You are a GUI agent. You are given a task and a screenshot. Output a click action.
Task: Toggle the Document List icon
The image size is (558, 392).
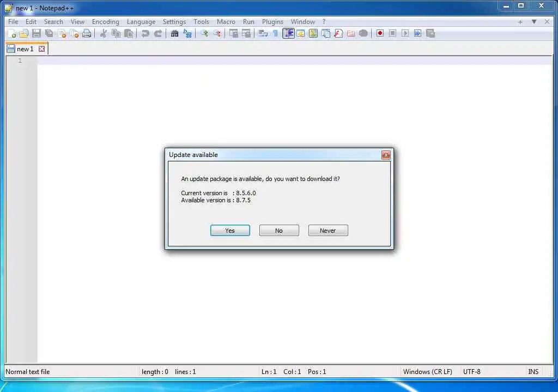coord(326,33)
